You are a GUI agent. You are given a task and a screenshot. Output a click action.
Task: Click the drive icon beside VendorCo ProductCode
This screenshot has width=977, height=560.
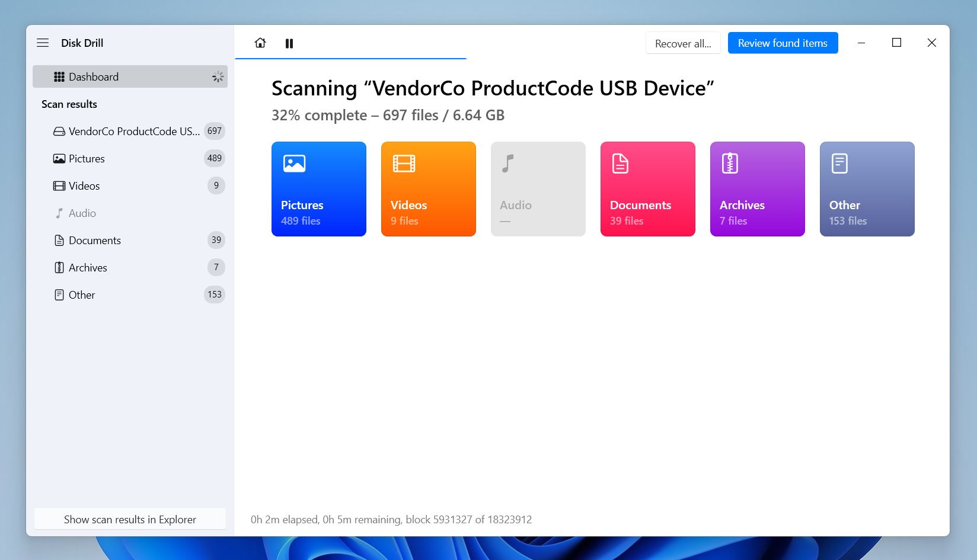point(59,131)
